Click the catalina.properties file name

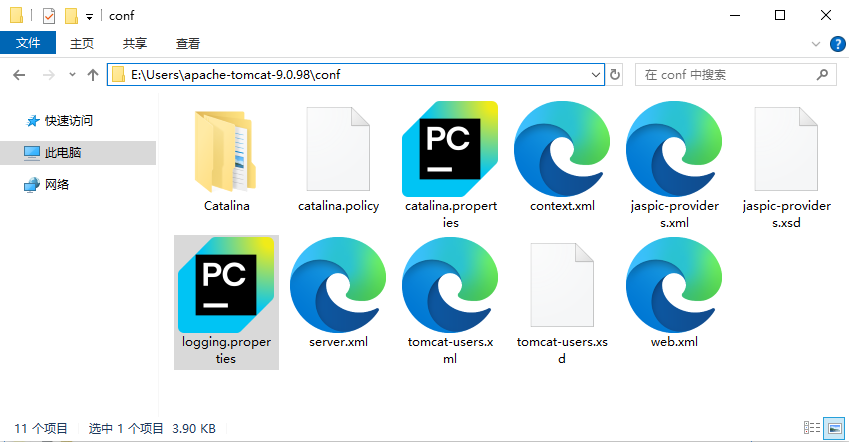pos(450,214)
